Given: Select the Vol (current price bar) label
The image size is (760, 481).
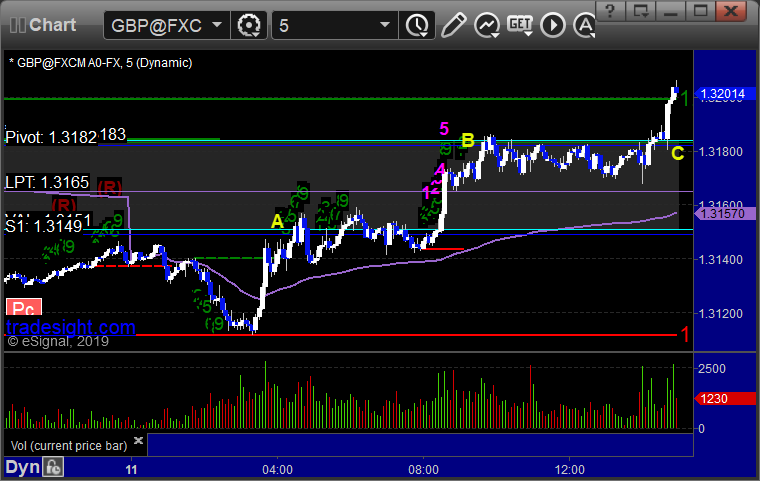Looking at the screenshot, I should click(69, 446).
